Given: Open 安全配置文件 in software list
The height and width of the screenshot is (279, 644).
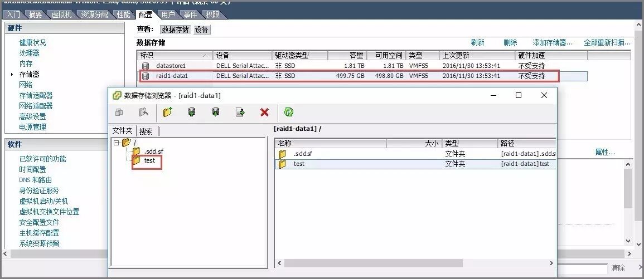Looking at the screenshot, I should 39,222.
